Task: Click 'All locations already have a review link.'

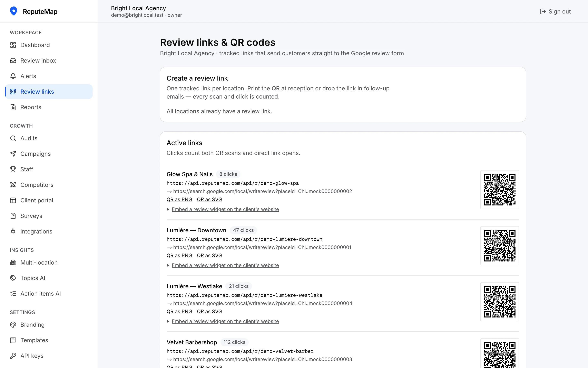Action: (x=219, y=111)
